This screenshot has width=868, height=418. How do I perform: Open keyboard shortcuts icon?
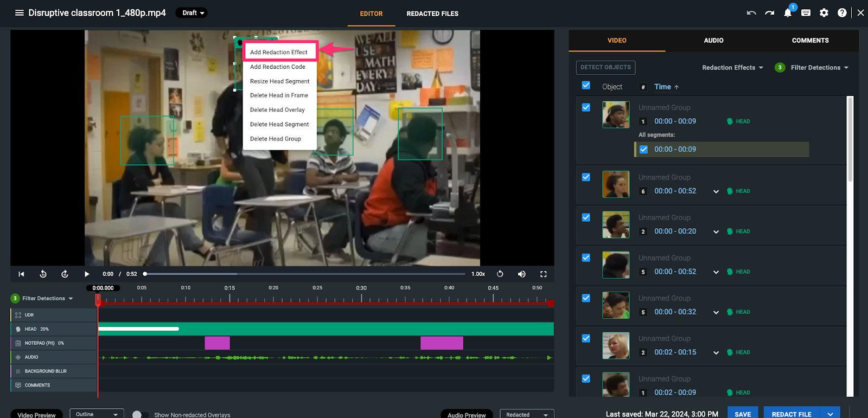806,13
